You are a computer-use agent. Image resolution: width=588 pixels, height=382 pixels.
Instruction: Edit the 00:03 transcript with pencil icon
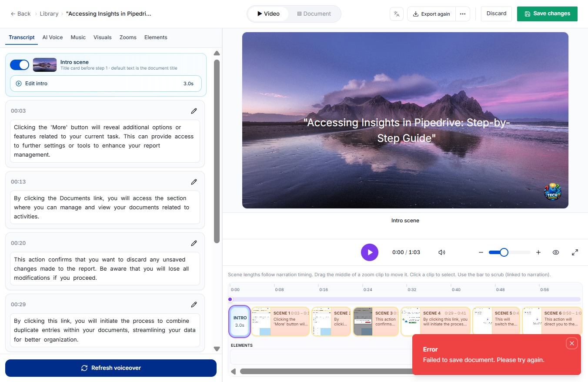click(x=194, y=111)
